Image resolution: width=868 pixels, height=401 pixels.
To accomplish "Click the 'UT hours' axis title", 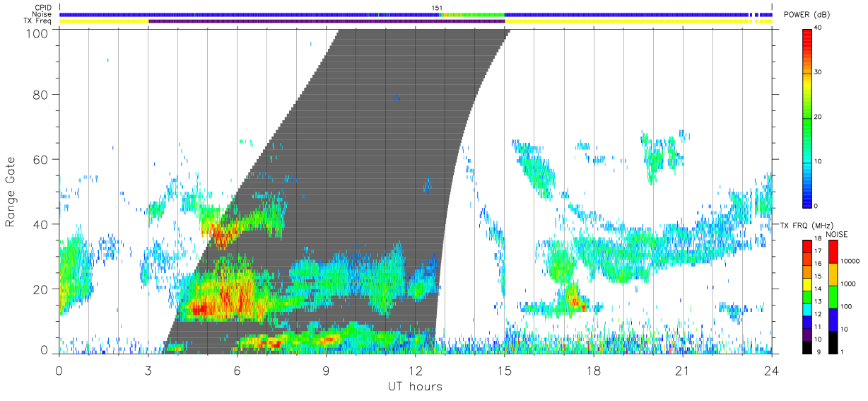I will (x=415, y=386).
